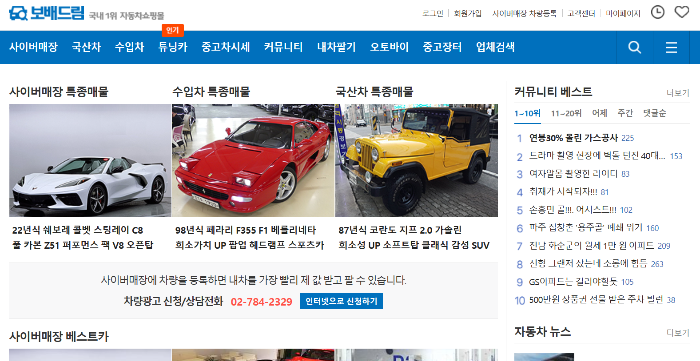Screen dimensions: 700x361
Task: Open the rank 3 post with 83 comments
Action: pyautogui.click(x=573, y=174)
